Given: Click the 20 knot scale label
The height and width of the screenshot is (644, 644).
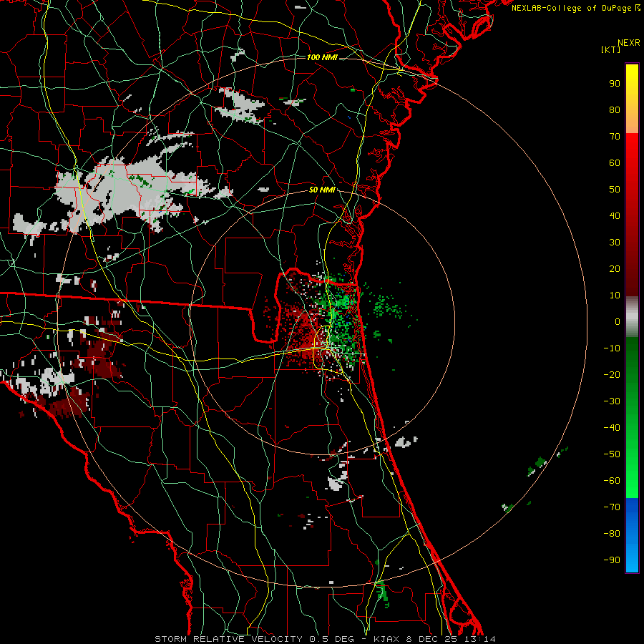Looking at the screenshot, I should tap(615, 269).
